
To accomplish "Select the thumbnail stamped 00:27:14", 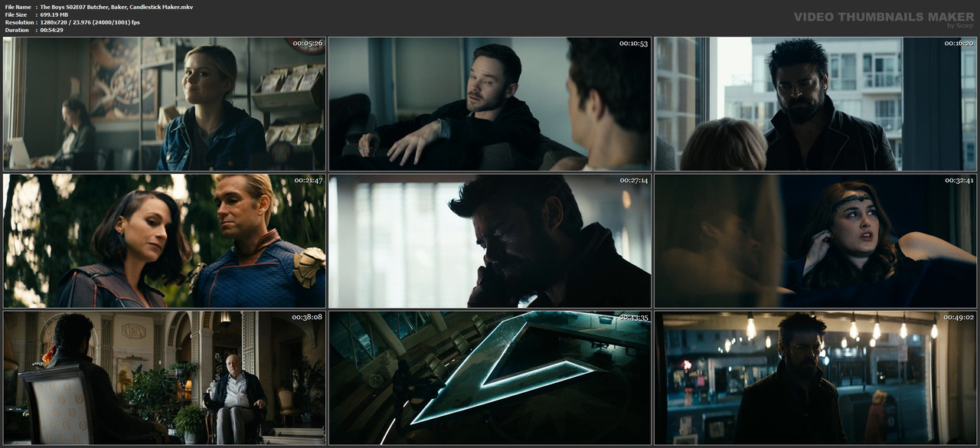I will click(x=490, y=240).
